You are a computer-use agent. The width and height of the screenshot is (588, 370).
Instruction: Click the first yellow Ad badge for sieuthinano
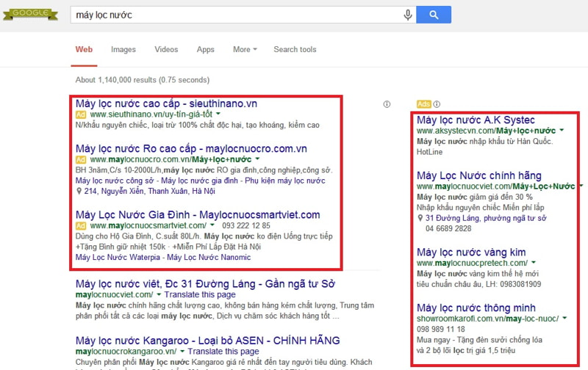pyautogui.click(x=81, y=115)
